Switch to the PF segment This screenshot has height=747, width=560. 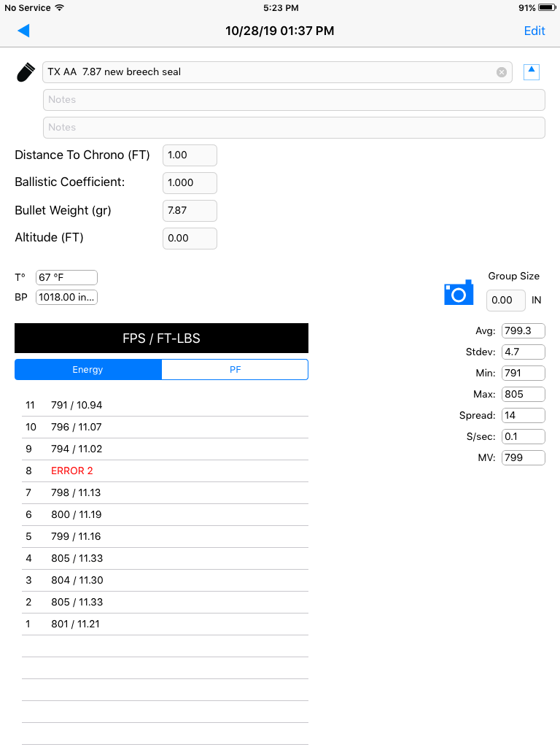235,370
